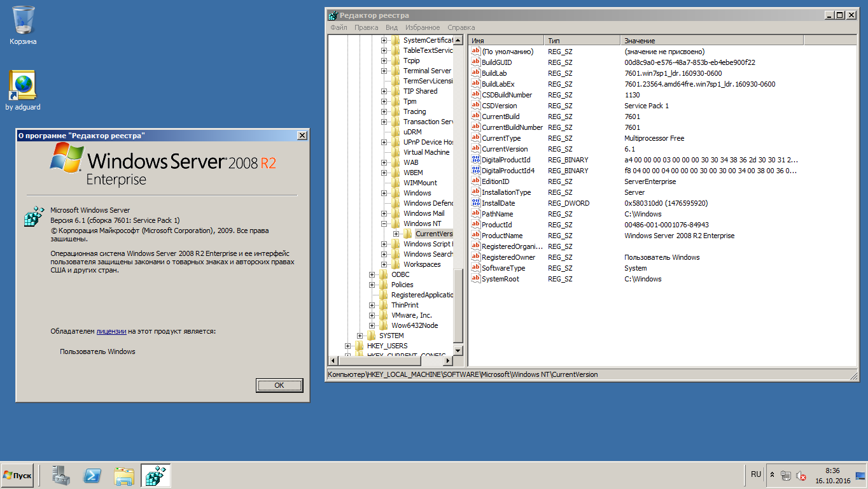
Task: Select the PathName entry name
Action: pyautogui.click(x=497, y=214)
